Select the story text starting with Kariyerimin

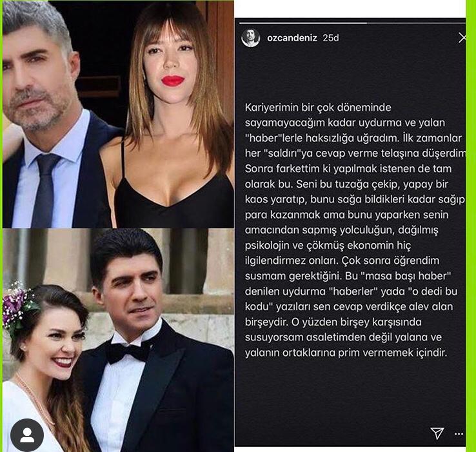[355, 230]
